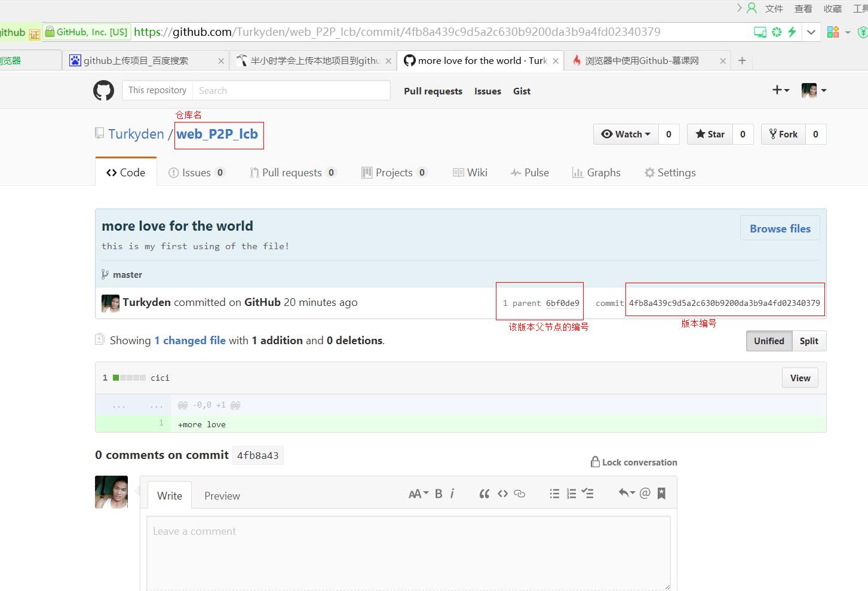This screenshot has width=868, height=591.
Task: Click the GitHub, Inc. [US] certificate badge
Action: click(87, 32)
